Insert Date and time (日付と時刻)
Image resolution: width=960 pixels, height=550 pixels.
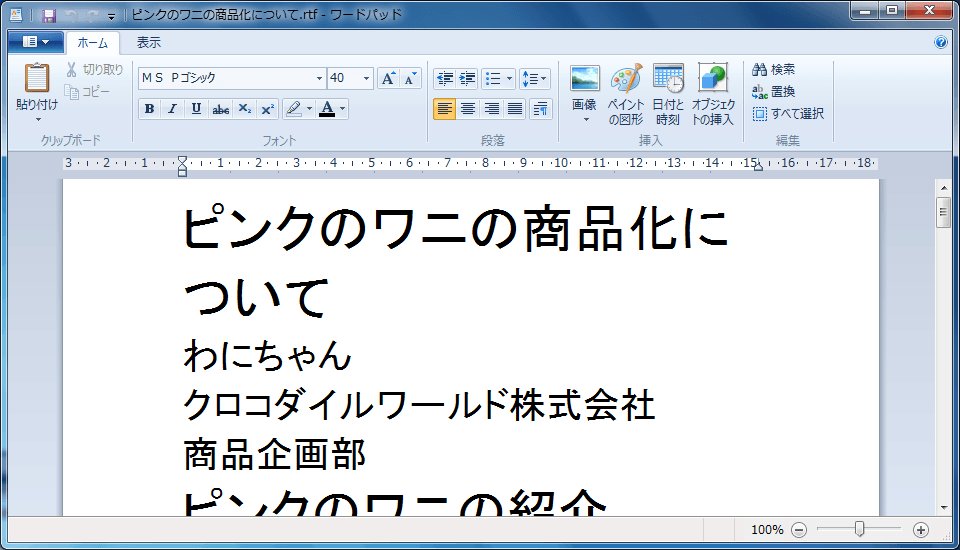[x=668, y=94]
